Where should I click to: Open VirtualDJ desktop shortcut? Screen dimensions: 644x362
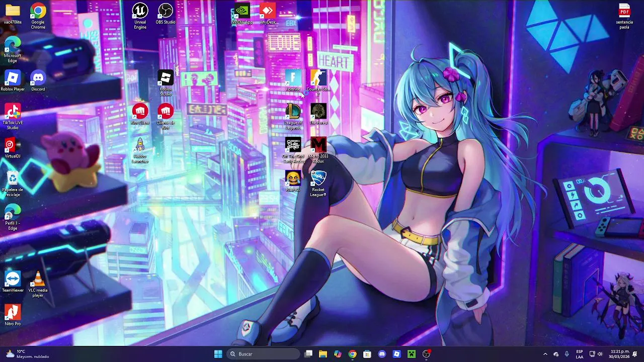click(x=13, y=148)
